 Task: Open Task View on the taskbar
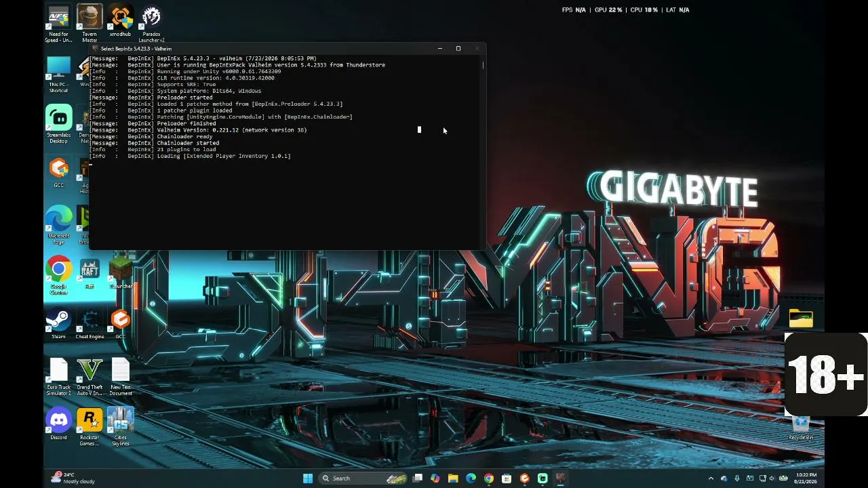tap(418, 478)
